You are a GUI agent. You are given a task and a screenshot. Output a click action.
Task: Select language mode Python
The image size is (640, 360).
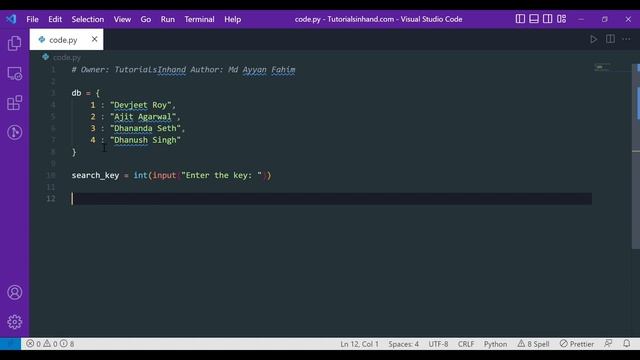click(x=495, y=344)
